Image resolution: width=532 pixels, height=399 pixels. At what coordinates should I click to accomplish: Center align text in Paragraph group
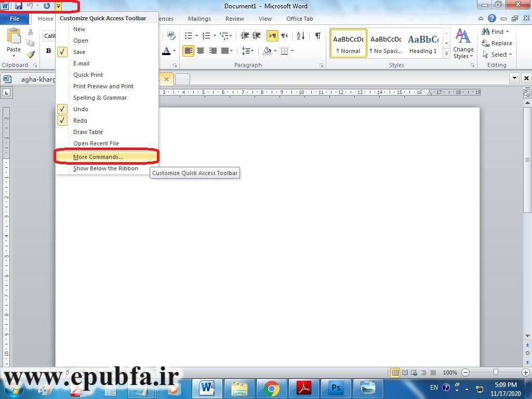point(201,51)
